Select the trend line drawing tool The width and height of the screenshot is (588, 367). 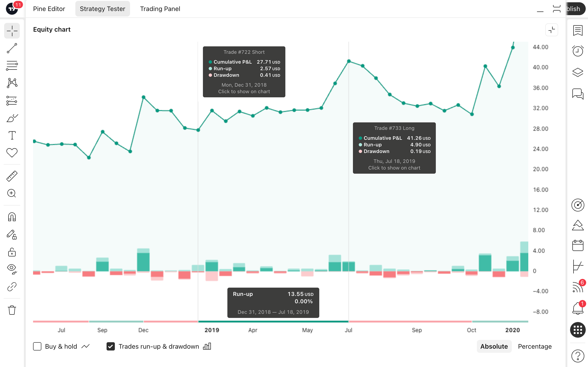pos(12,48)
